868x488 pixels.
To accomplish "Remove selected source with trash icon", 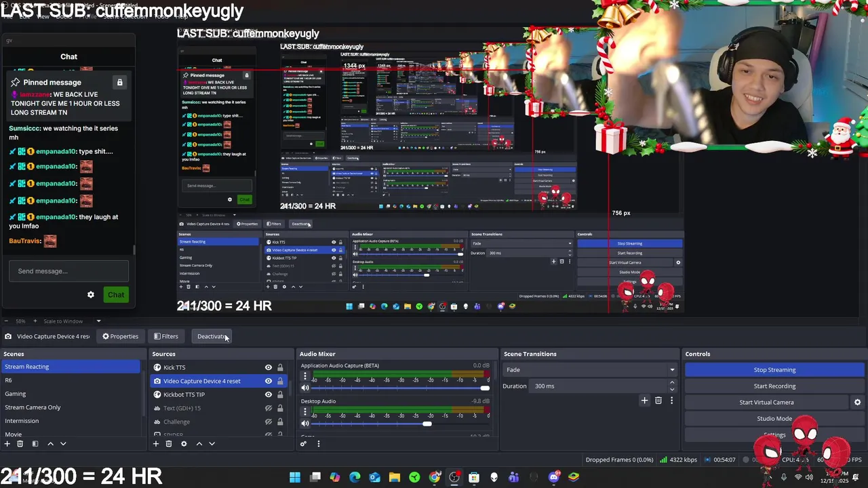I will (x=169, y=444).
